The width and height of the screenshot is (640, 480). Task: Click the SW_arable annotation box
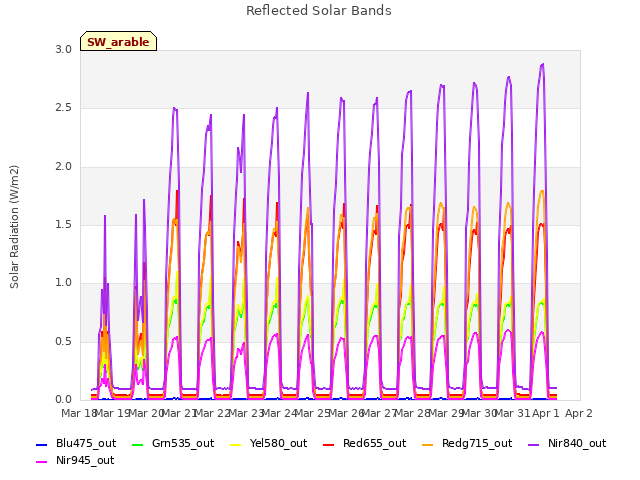(x=118, y=41)
